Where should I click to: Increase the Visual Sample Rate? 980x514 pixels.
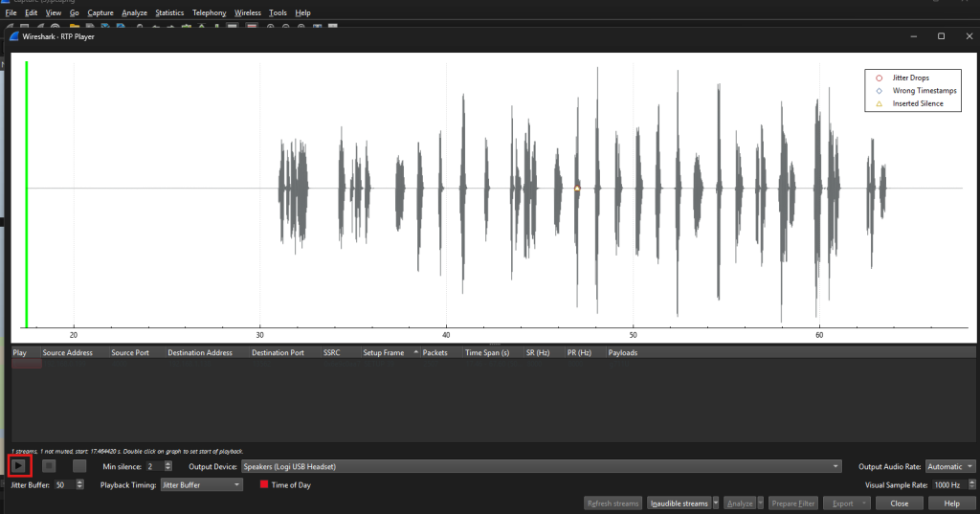point(971,482)
